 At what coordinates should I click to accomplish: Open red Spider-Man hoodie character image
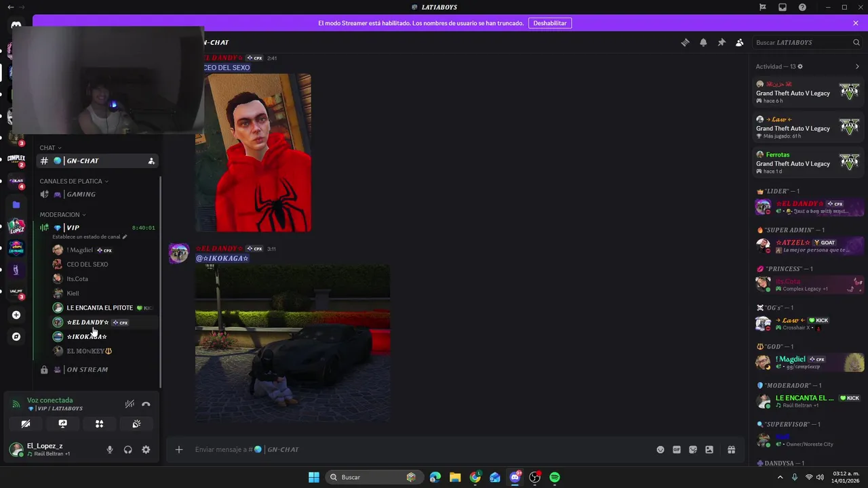[x=254, y=152]
